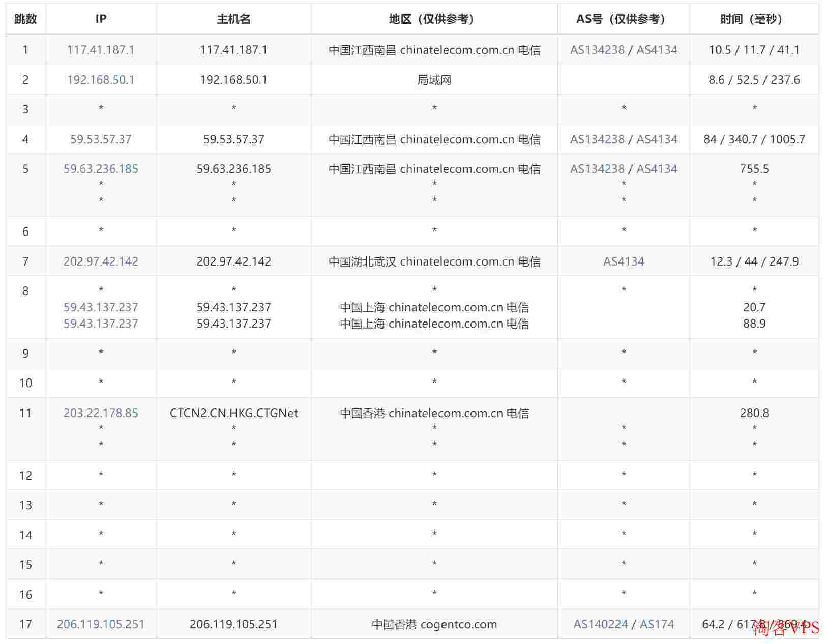Viewport: 825px width, 644px height.
Task: Open IP link 59.53.57.37
Action: click(x=101, y=139)
